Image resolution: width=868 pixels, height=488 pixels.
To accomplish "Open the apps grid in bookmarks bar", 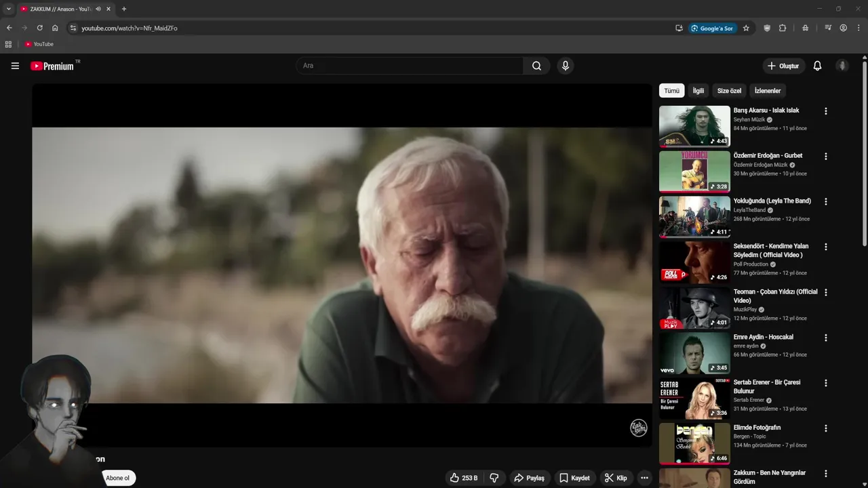I will coord(8,44).
